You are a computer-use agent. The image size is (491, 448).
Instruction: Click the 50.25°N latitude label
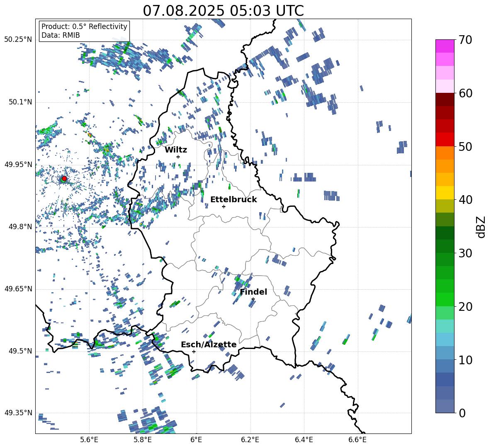click(18, 40)
